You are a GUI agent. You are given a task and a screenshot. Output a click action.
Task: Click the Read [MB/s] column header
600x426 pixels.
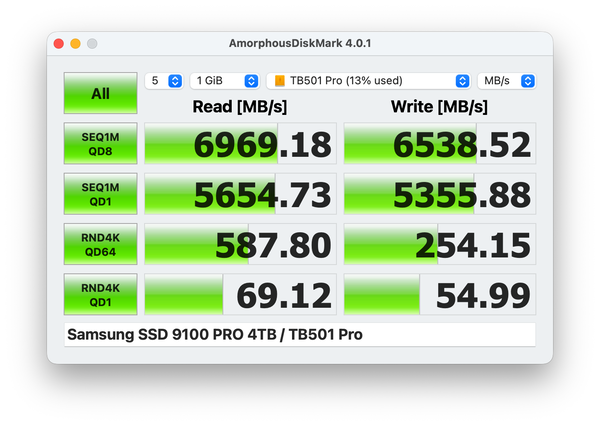(240, 107)
